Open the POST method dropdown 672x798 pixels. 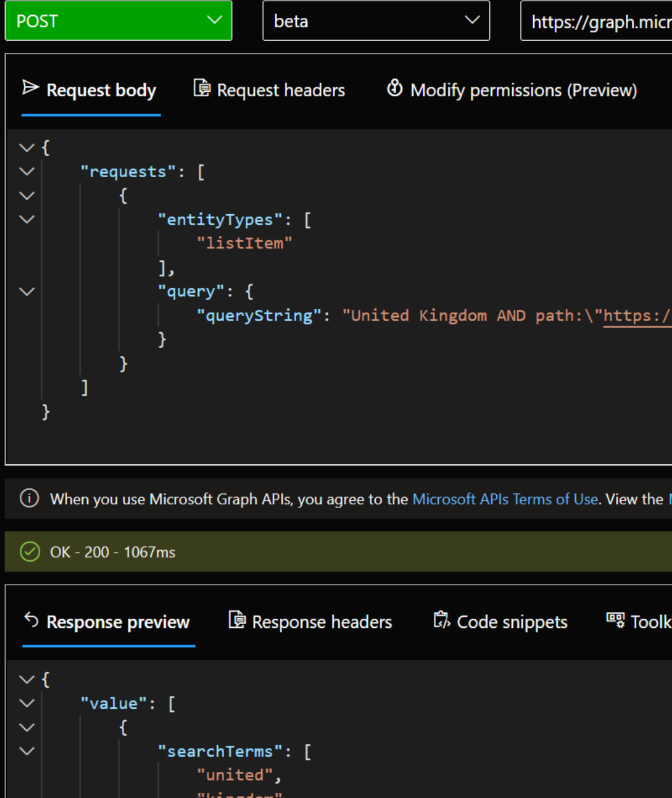click(x=118, y=21)
